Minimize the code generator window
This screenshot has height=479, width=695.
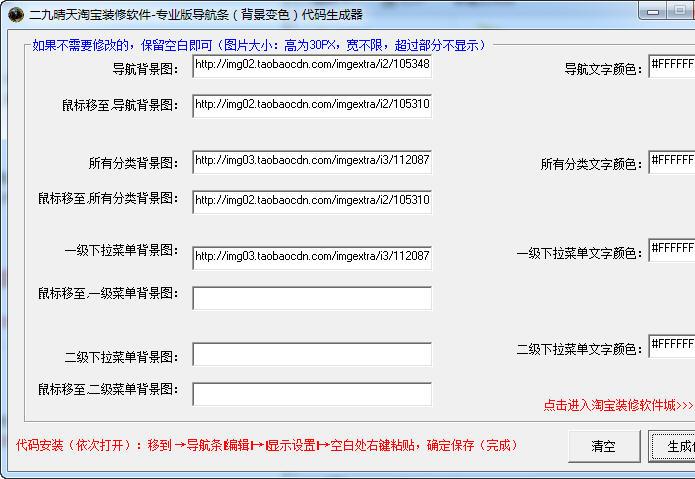pos(652,11)
